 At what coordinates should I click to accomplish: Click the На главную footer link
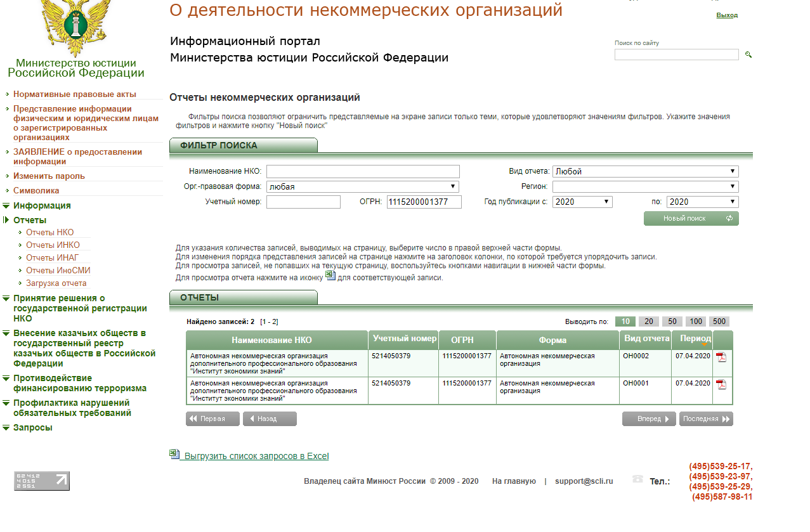514,481
